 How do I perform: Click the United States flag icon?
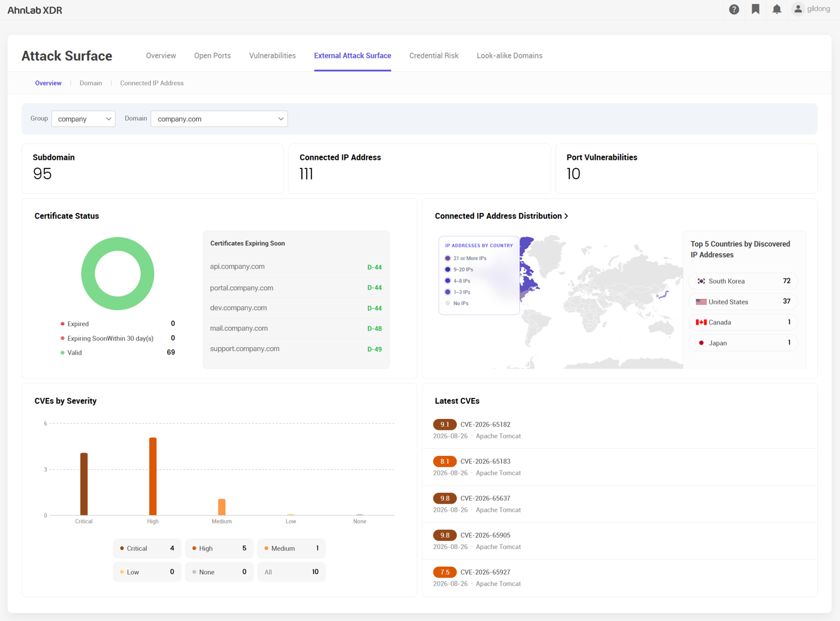(701, 302)
